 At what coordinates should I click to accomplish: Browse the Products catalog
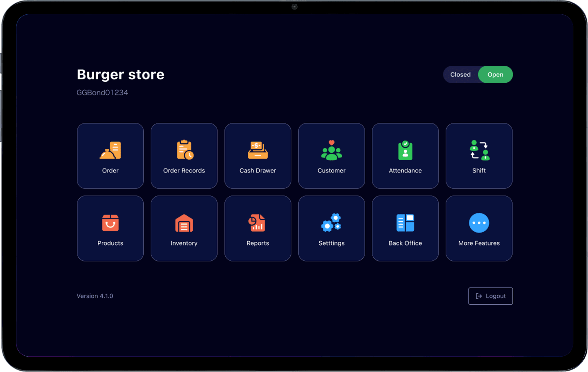click(110, 228)
